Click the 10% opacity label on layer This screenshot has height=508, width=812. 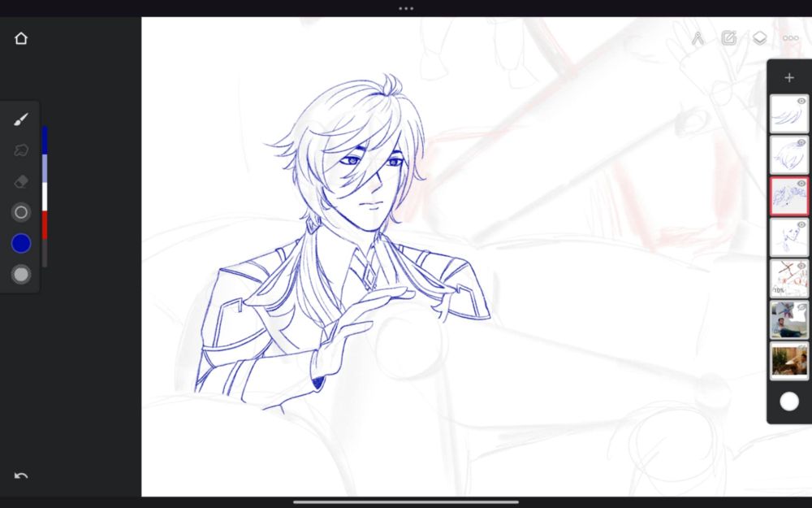click(780, 291)
